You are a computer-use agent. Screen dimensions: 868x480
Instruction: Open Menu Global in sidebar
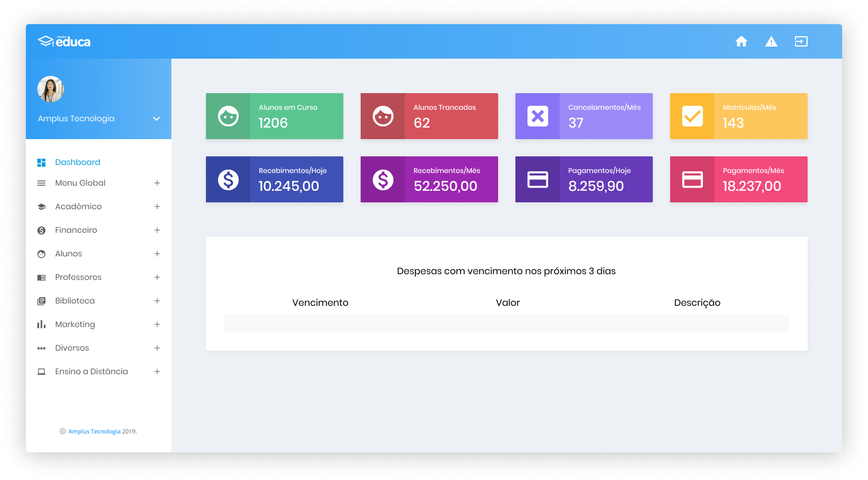click(x=81, y=183)
